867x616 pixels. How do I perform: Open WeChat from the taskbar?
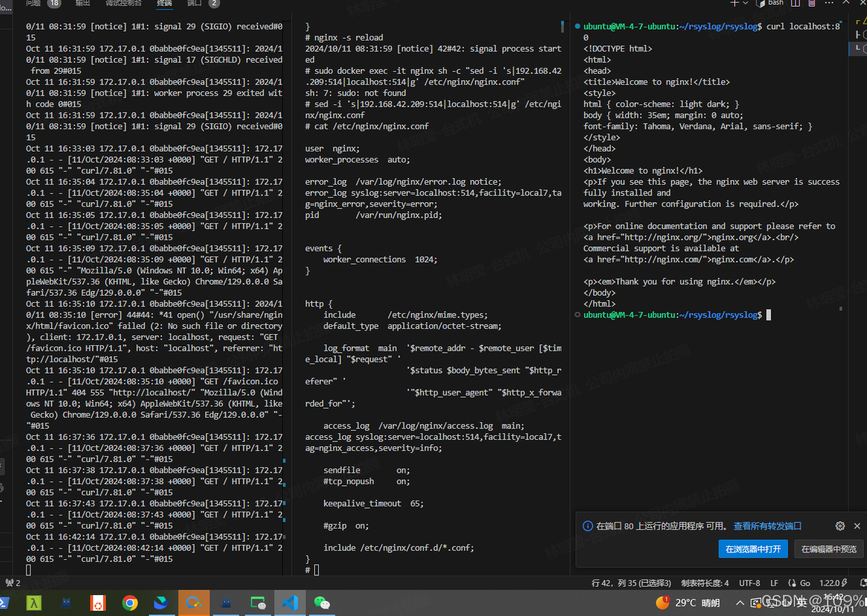(x=322, y=602)
